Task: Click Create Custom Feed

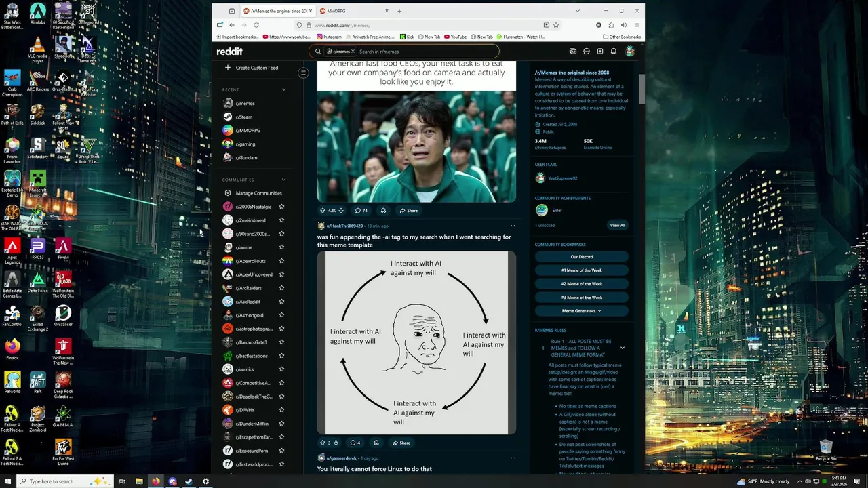Action: (x=251, y=68)
